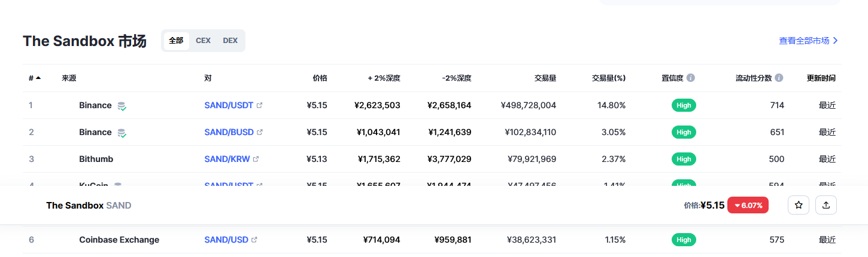The width and height of the screenshot is (868, 257).
Task: Sort by 交易量(%) column header
Action: point(609,78)
